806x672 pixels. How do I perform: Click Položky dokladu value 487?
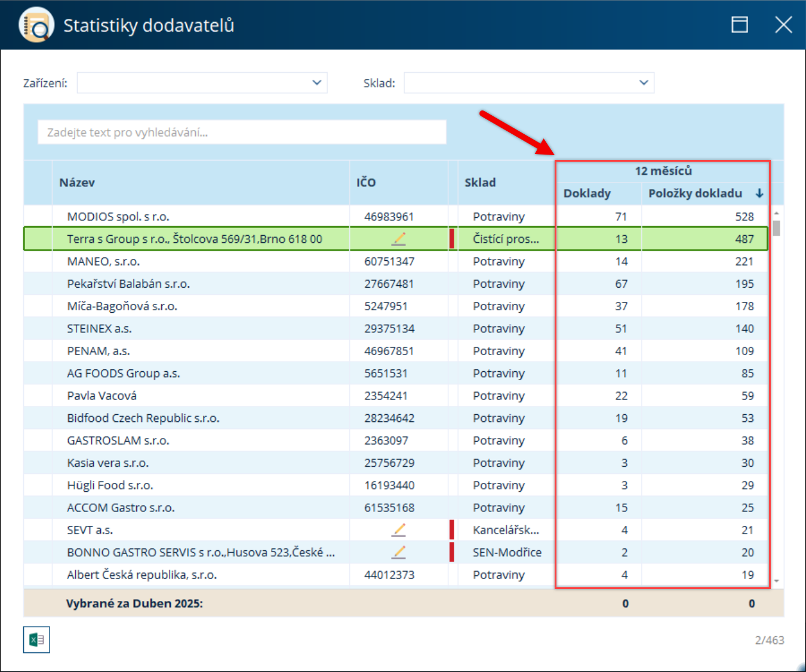745,239
